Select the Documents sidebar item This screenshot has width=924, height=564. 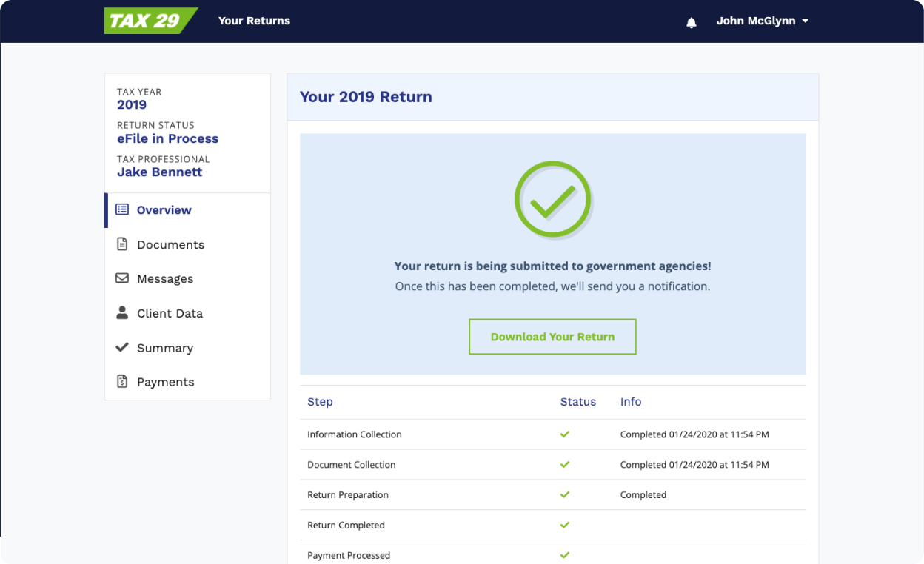[x=170, y=244]
